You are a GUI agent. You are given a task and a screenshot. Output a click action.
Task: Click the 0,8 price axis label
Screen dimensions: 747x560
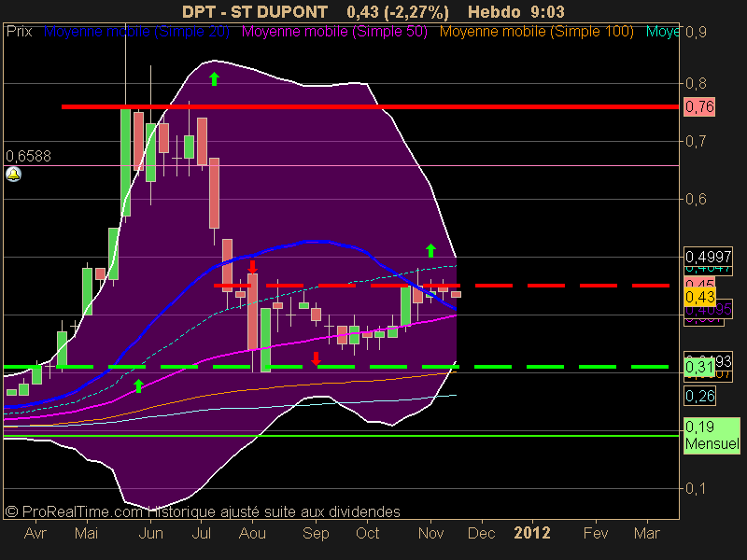(696, 83)
